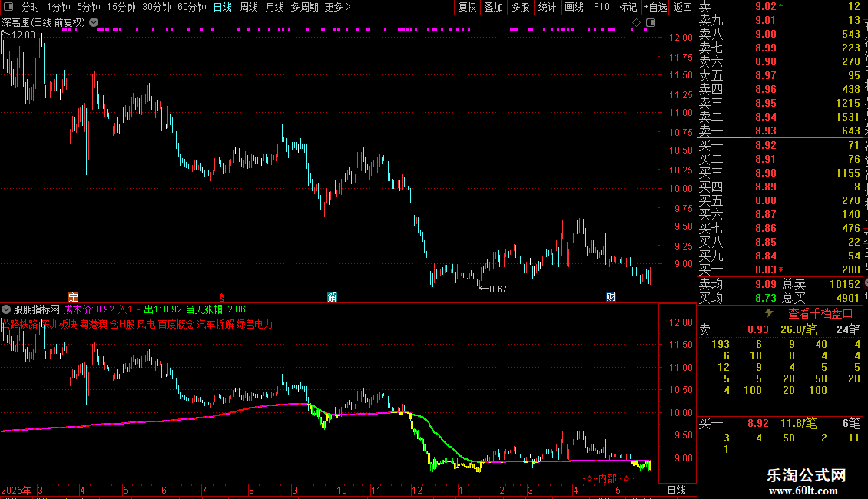Click the 买一 11.8/笔 queue header
This screenshot has height=499, width=868.
pos(779,424)
